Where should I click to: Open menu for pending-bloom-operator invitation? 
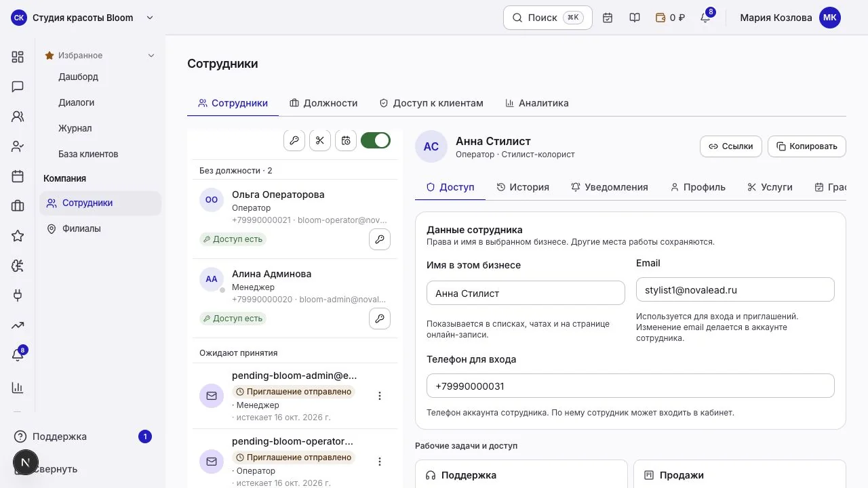380,462
